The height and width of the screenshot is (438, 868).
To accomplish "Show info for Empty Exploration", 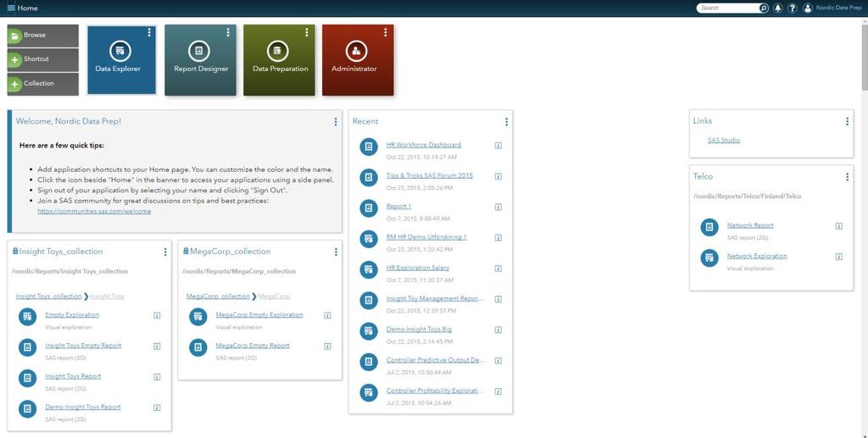I will (157, 315).
